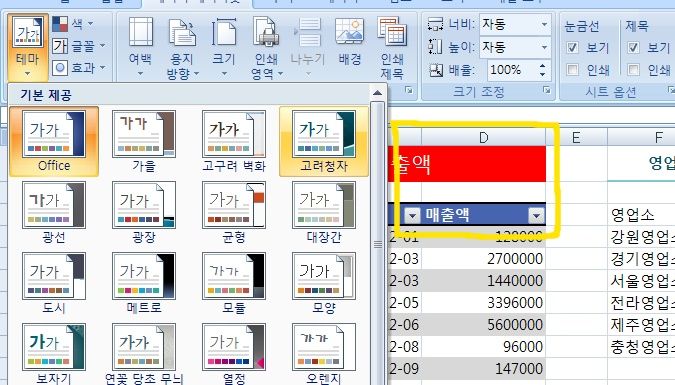Open the 크기 paper size menu
Screen dimensions: 675x385
pyautogui.click(x=224, y=47)
